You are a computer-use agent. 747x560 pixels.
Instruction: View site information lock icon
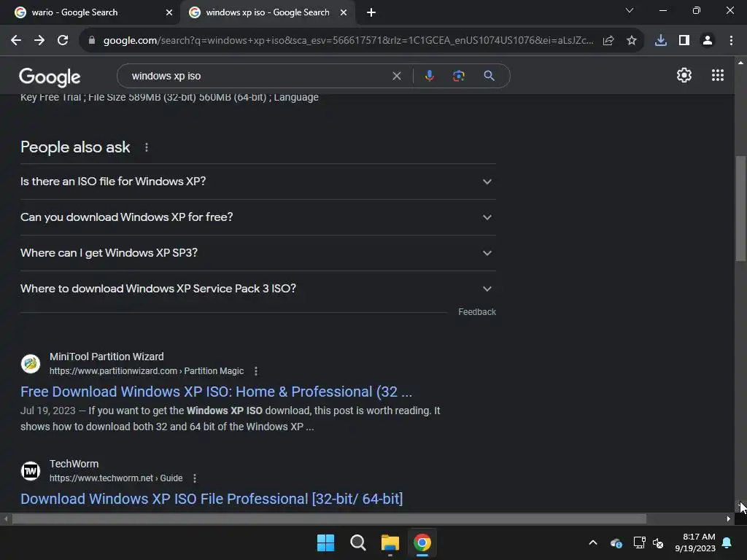click(92, 41)
